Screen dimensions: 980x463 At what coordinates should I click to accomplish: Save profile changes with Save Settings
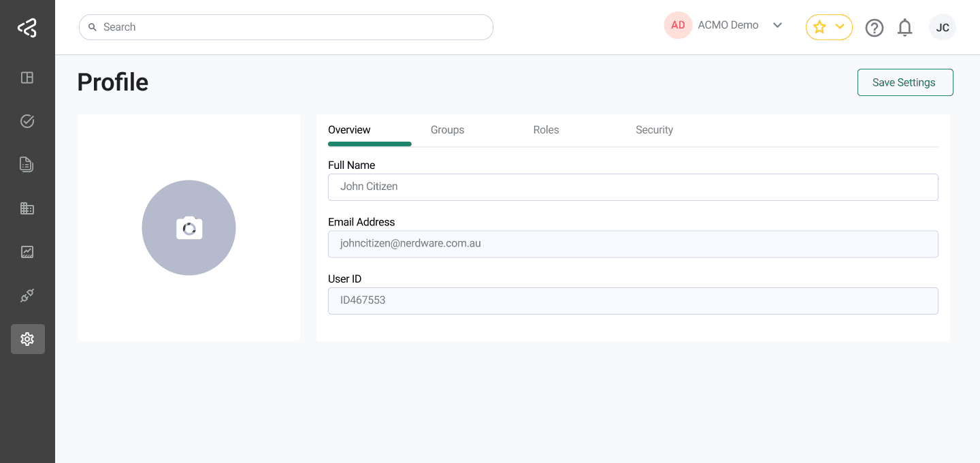tap(904, 82)
